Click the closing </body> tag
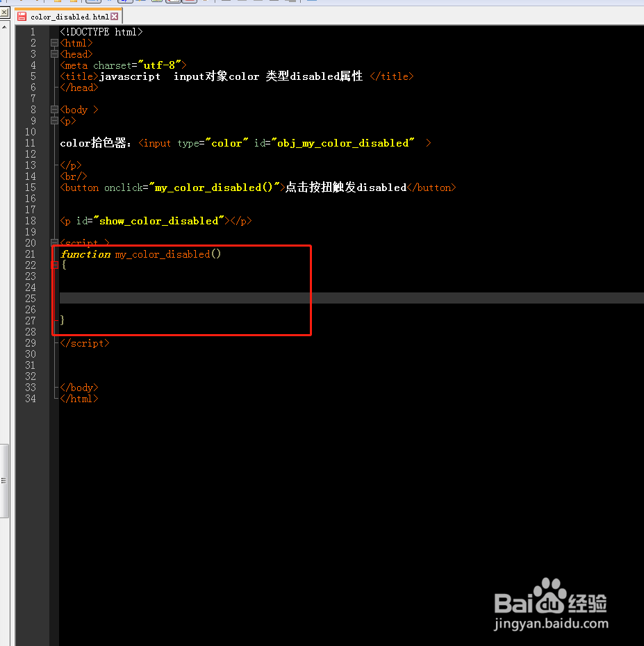This screenshot has width=644, height=646. [79, 388]
